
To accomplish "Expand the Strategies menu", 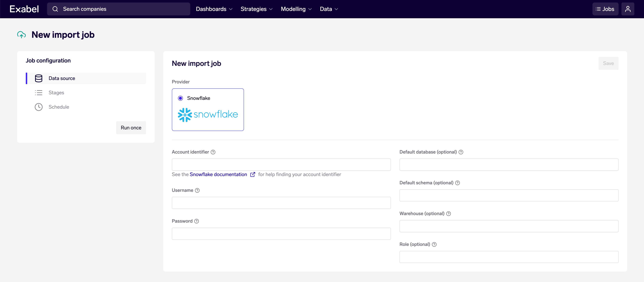I will [x=256, y=9].
